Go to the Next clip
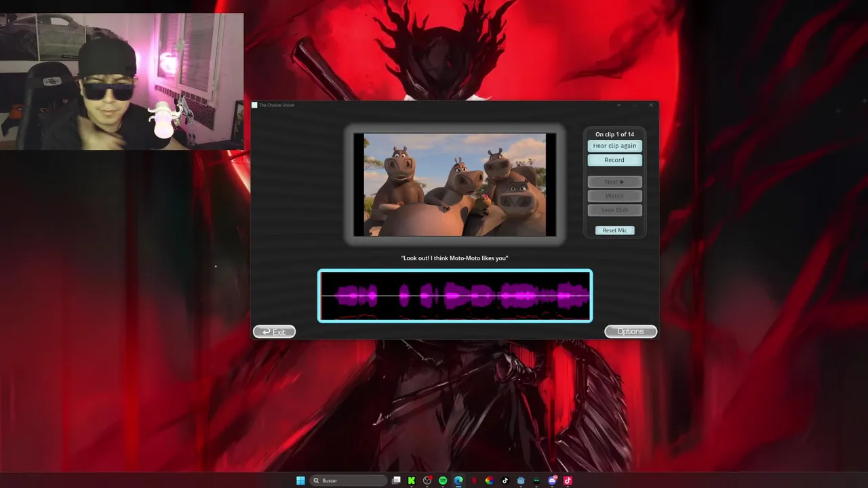The image size is (868, 488). [x=614, y=182]
